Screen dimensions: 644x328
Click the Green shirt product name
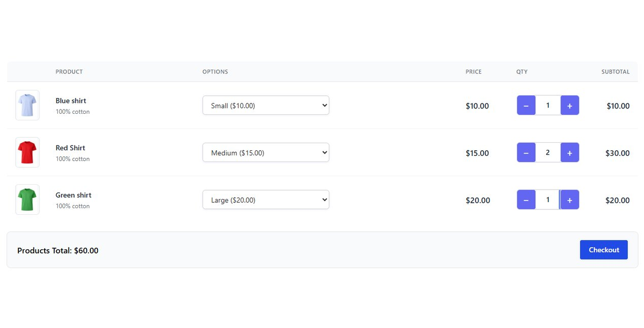(x=73, y=195)
